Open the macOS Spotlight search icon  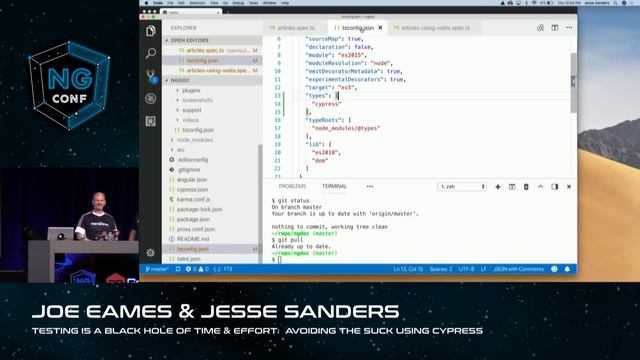(616, 3)
